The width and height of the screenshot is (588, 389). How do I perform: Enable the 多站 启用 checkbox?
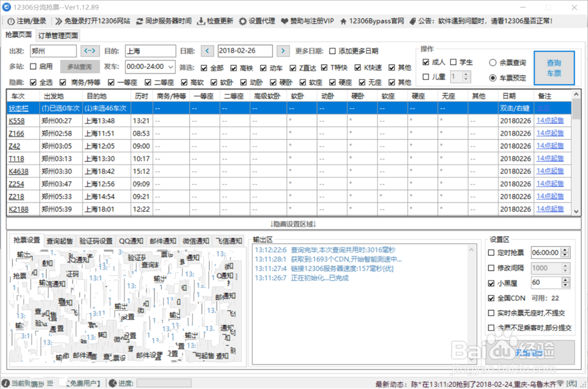point(33,66)
